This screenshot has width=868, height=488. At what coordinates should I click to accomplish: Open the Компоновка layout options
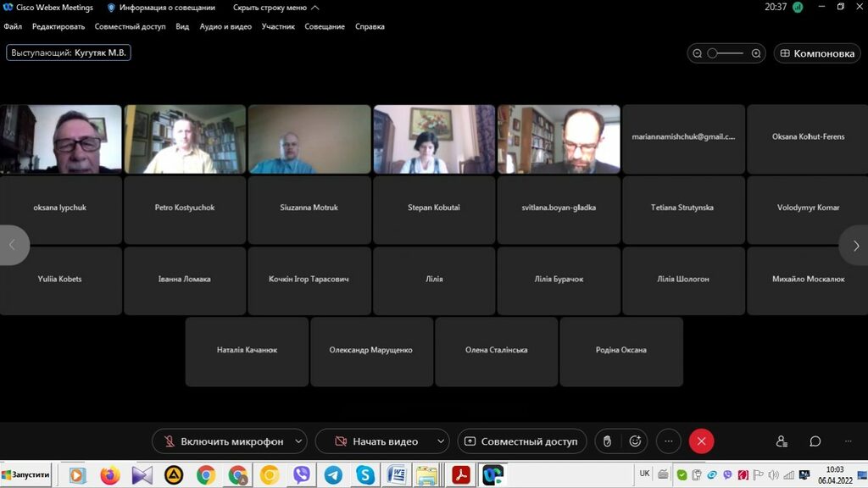point(816,53)
